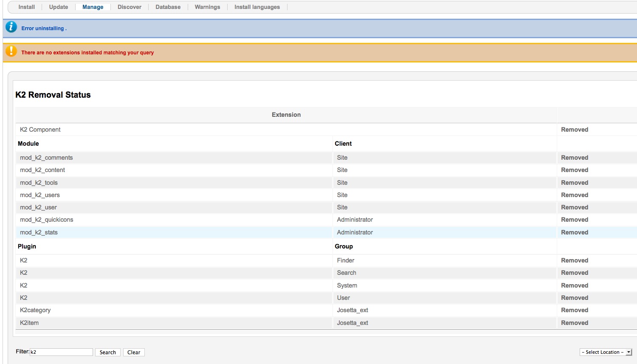
Task: Go to the Discover tab
Action: 130,7
